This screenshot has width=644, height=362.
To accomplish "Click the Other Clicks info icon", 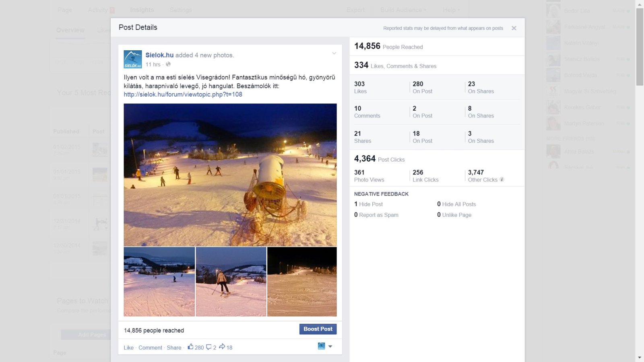I will [x=502, y=180].
